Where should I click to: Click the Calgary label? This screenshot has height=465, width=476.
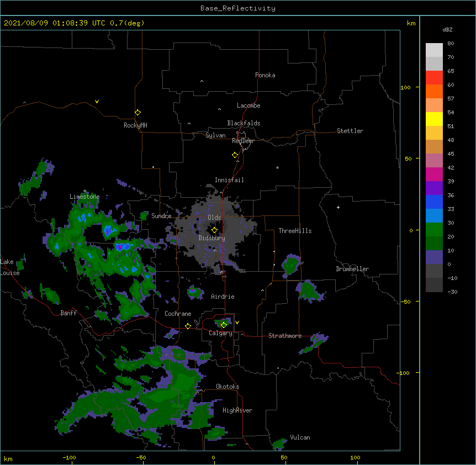tap(220, 333)
